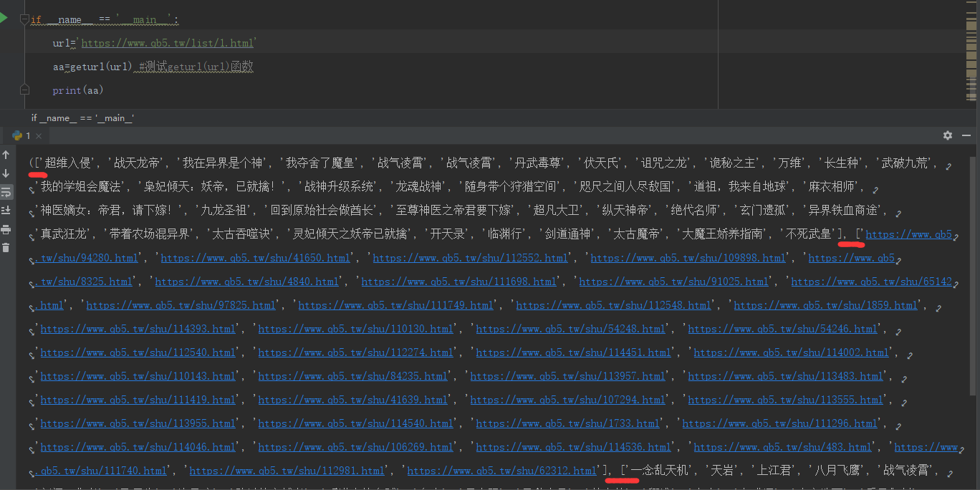Screen dimensions: 980x490
Task: Click the print output icon
Action: pyautogui.click(x=6, y=229)
